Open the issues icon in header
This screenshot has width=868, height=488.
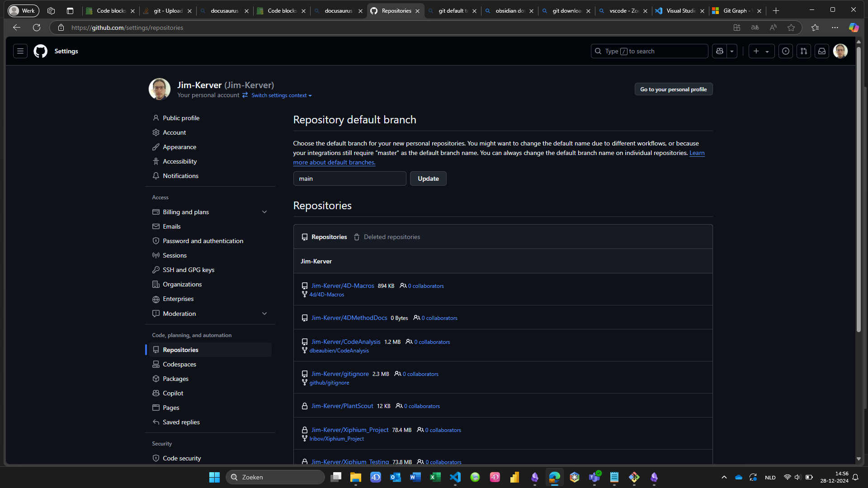(786, 51)
